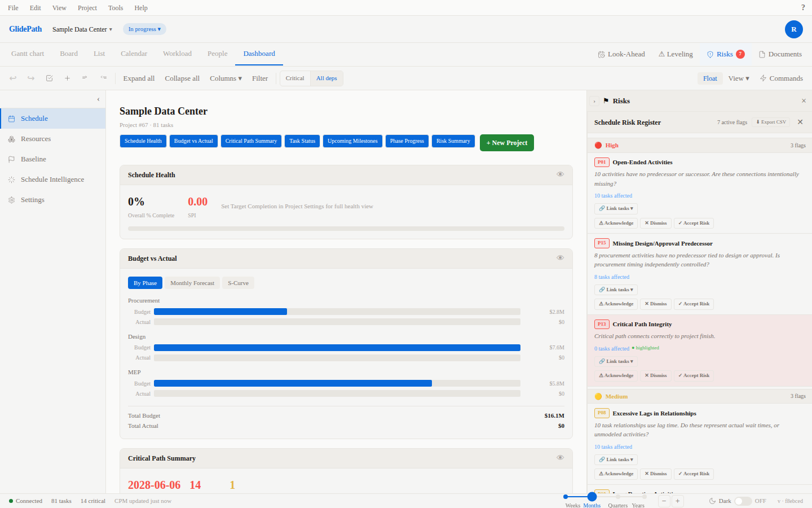Switch to the Gantt chart tab
Viewport: 812px width, 508px height.
[28, 54]
